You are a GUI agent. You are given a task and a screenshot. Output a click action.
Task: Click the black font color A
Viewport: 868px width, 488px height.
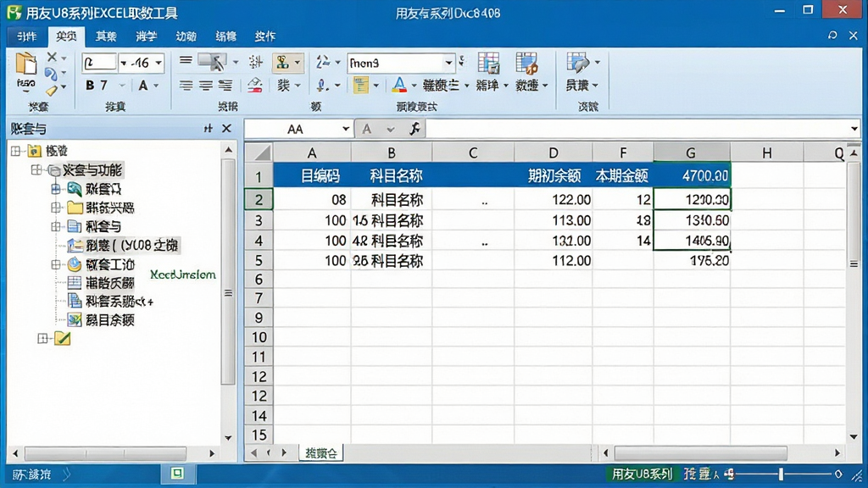[x=142, y=86]
